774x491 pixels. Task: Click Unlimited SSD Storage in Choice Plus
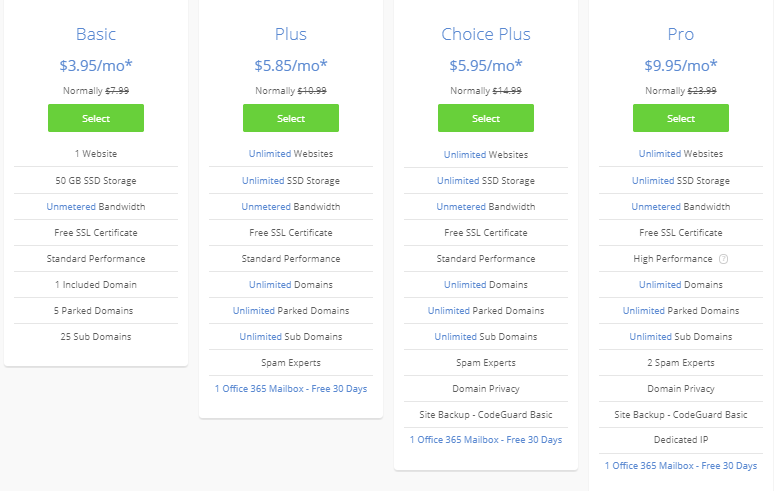[486, 181]
